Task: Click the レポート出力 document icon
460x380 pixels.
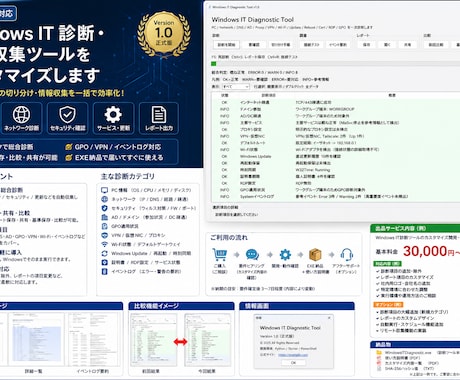Action: click(x=159, y=114)
